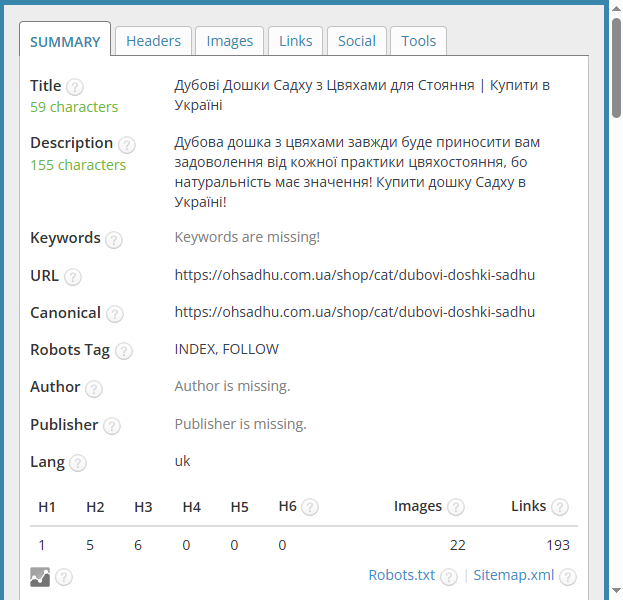This screenshot has width=623, height=600.
Task: Click the H6 headers help icon
Action: (x=310, y=507)
